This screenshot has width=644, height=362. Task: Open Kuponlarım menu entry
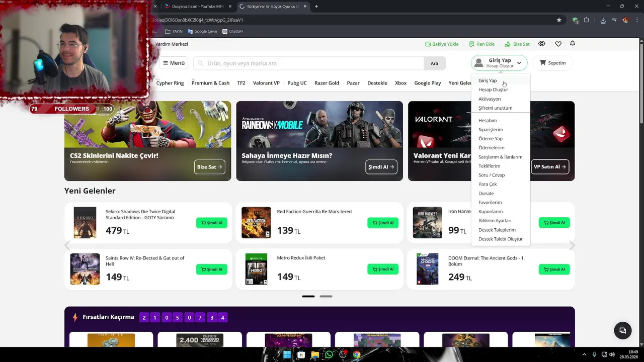point(491,212)
